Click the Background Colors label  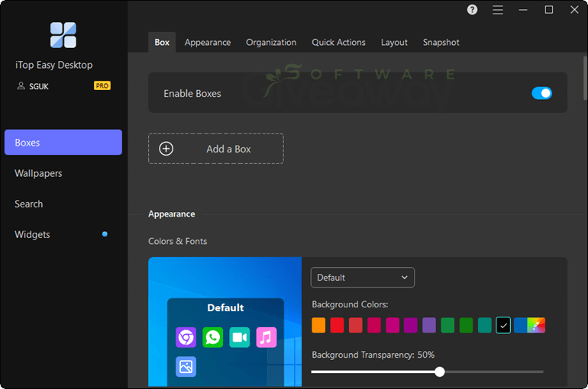pos(350,304)
